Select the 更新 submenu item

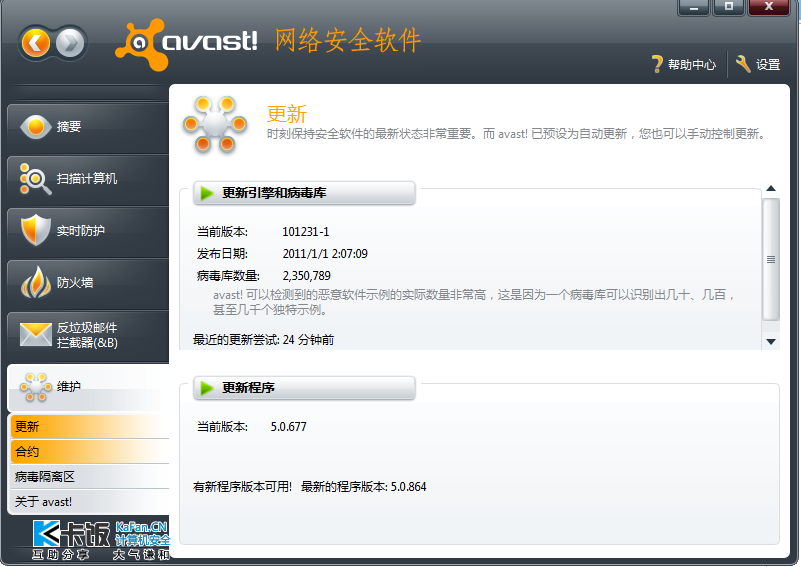90,427
